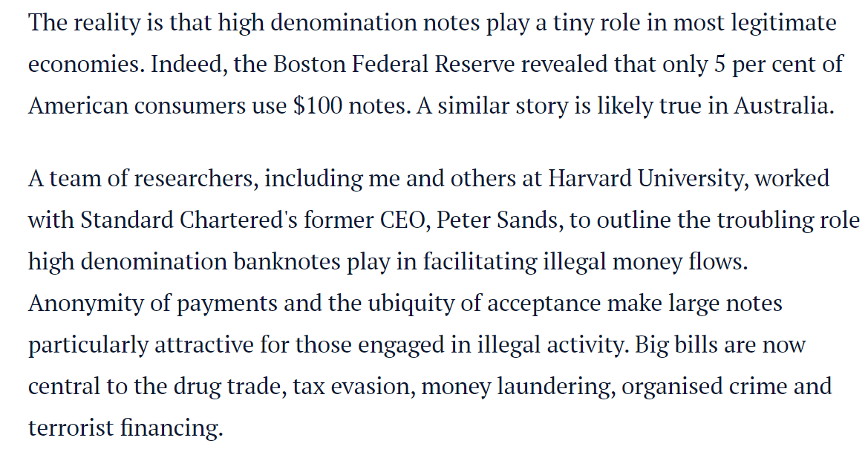Image resolution: width=868 pixels, height=455 pixels.
Task: Click the opening words "The reality"
Action: click(82, 23)
